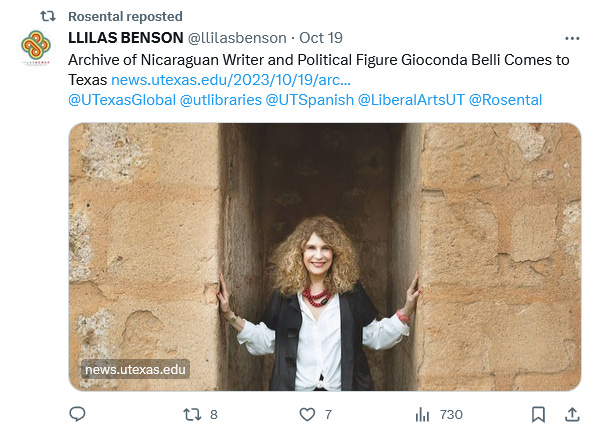
Task: Open the @llilasbenson handle
Action: tap(237, 38)
